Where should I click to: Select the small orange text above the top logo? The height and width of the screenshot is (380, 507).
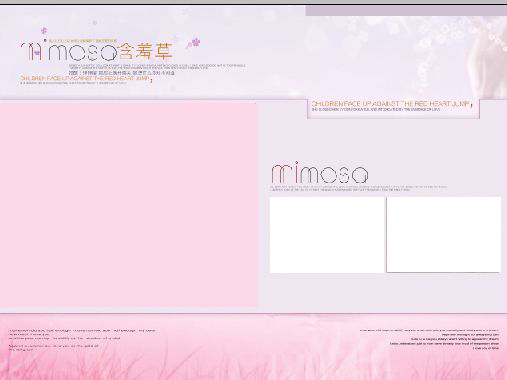83,41
